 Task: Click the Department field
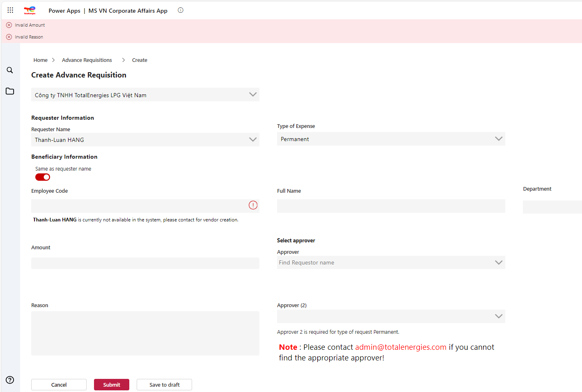click(x=552, y=207)
